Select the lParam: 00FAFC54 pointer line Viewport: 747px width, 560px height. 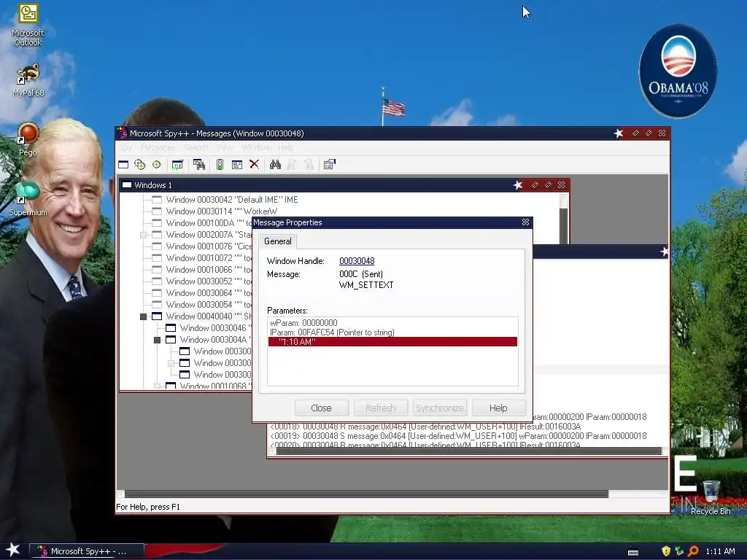(332, 332)
